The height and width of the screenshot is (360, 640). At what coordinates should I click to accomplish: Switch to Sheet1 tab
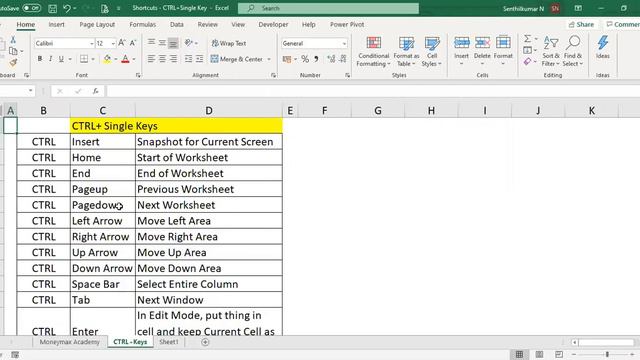click(x=169, y=342)
